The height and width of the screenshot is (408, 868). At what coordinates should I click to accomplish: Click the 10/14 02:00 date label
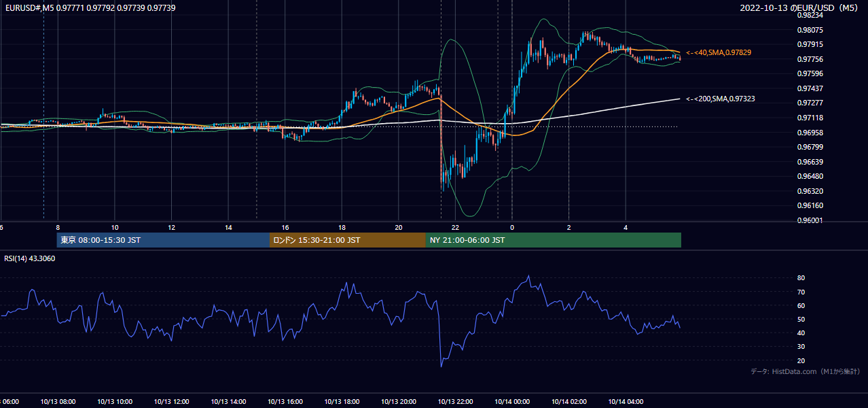(569, 402)
